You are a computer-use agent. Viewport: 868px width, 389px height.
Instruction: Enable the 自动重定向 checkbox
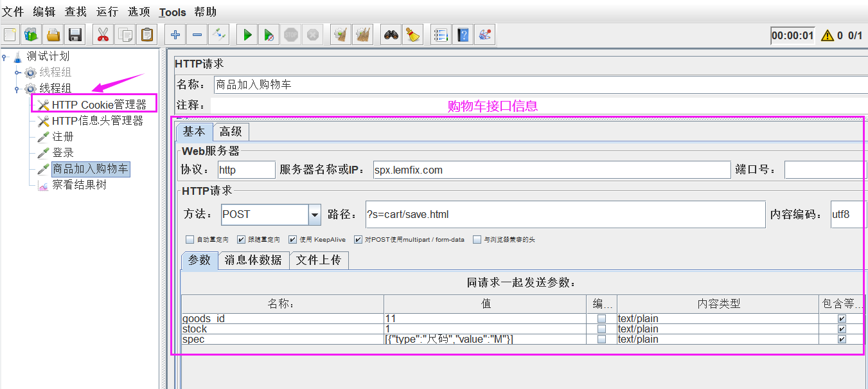click(x=190, y=240)
